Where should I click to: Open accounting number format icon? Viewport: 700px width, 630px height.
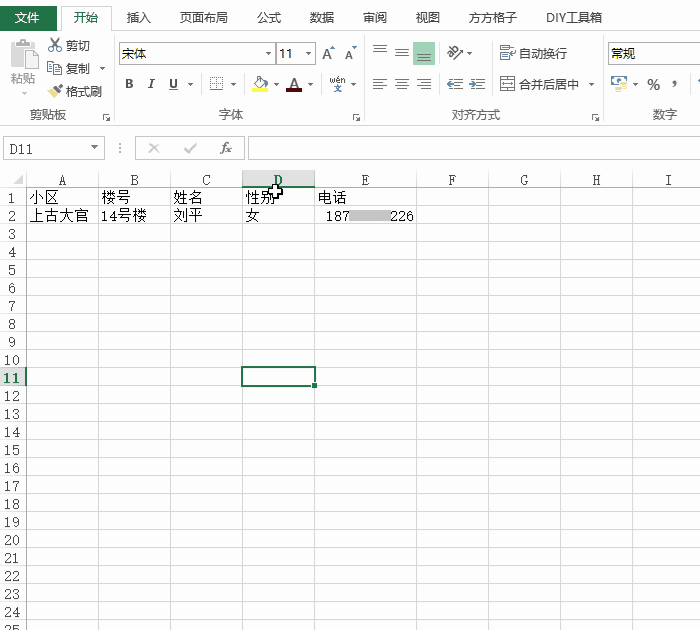[x=619, y=84]
